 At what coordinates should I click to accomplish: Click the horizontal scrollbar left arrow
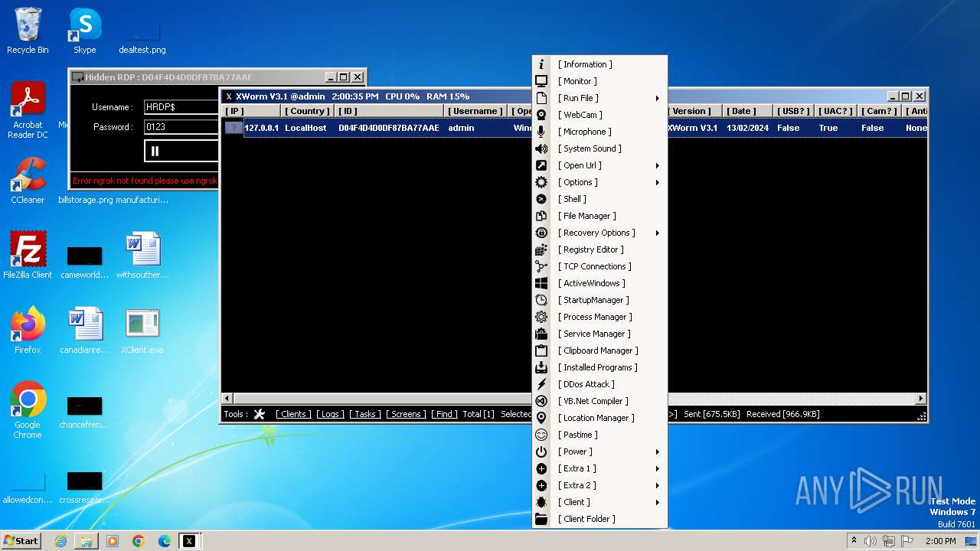(227, 399)
